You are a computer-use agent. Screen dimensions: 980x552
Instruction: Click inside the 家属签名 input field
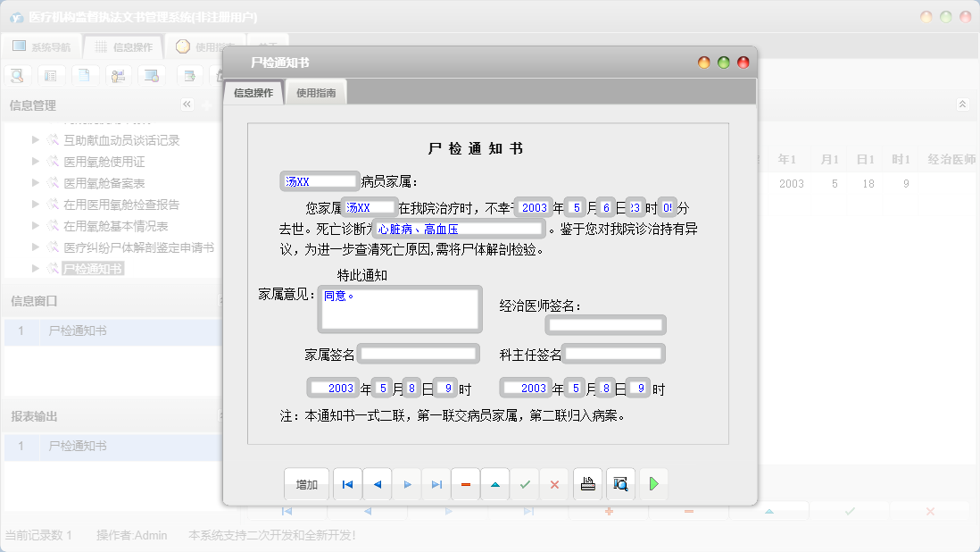[x=417, y=353]
